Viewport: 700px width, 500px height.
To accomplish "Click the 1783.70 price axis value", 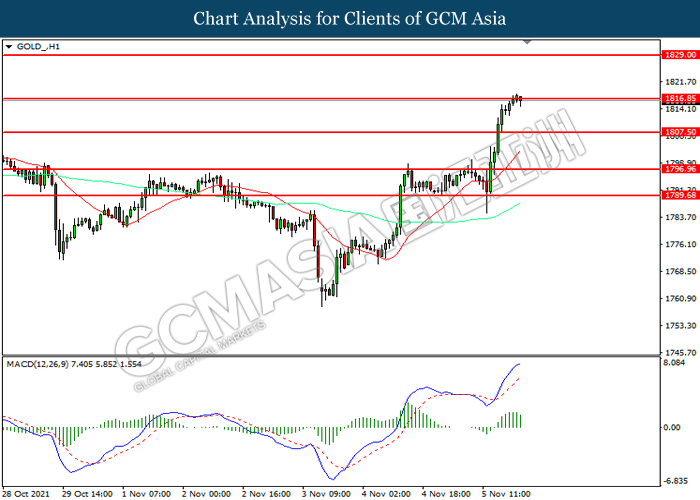I will pos(681,217).
